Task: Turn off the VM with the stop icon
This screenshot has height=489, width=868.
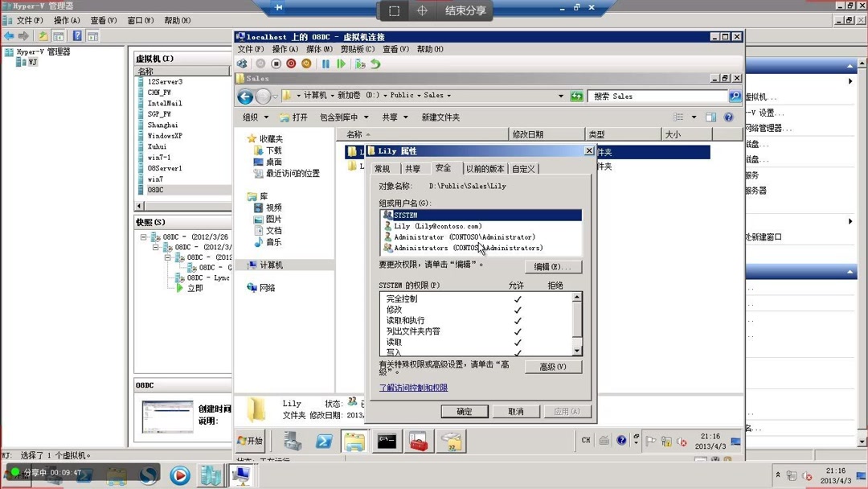Action: [276, 64]
